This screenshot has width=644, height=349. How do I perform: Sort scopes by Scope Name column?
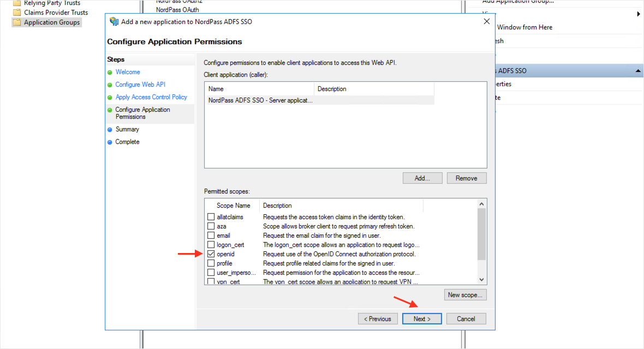click(x=233, y=205)
